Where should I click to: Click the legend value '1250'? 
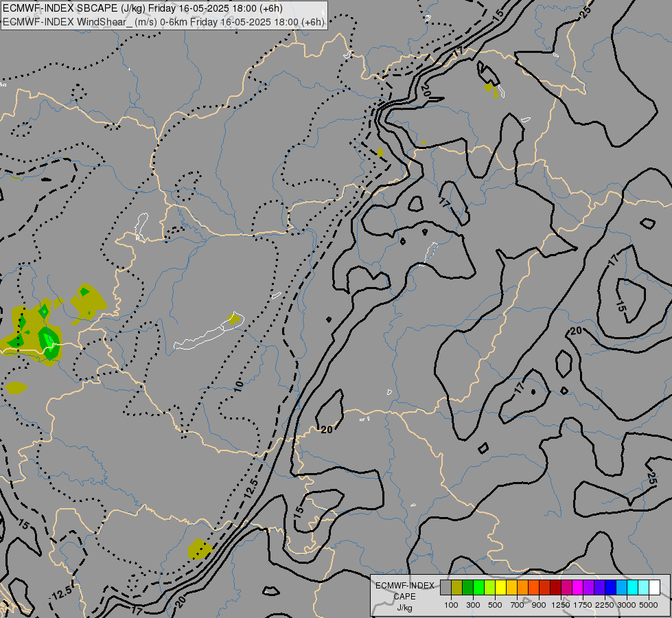pyautogui.click(x=561, y=605)
